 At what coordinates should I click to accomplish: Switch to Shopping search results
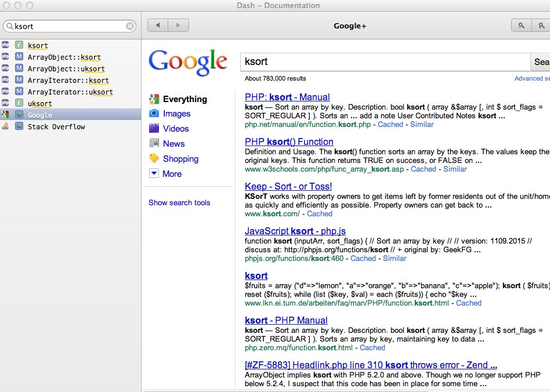(180, 159)
